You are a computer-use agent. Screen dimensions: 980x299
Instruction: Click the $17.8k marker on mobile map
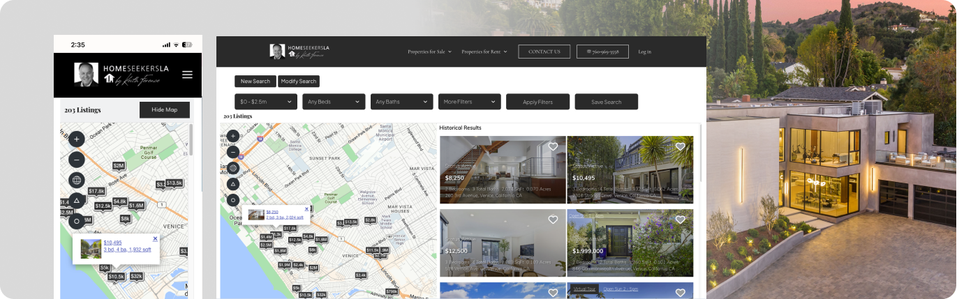coord(96,191)
